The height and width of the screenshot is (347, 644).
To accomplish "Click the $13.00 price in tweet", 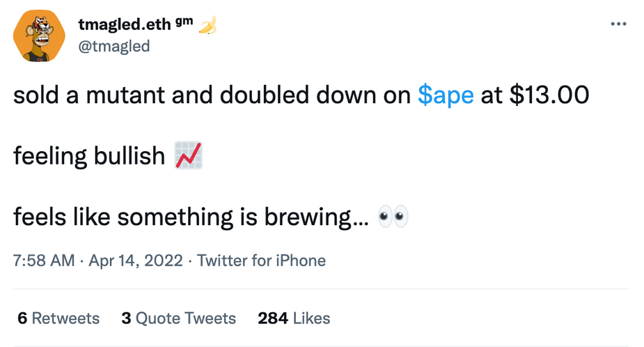I will pos(549,95).
